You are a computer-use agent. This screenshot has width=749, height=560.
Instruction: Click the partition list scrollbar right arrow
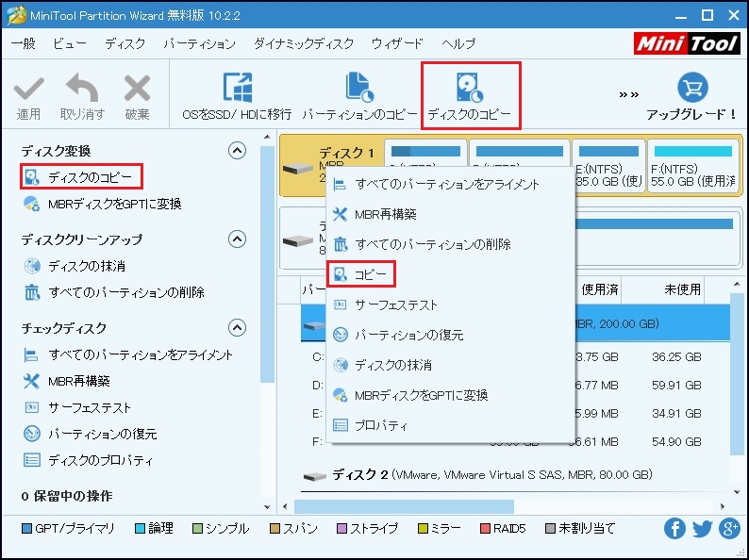click(723, 506)
